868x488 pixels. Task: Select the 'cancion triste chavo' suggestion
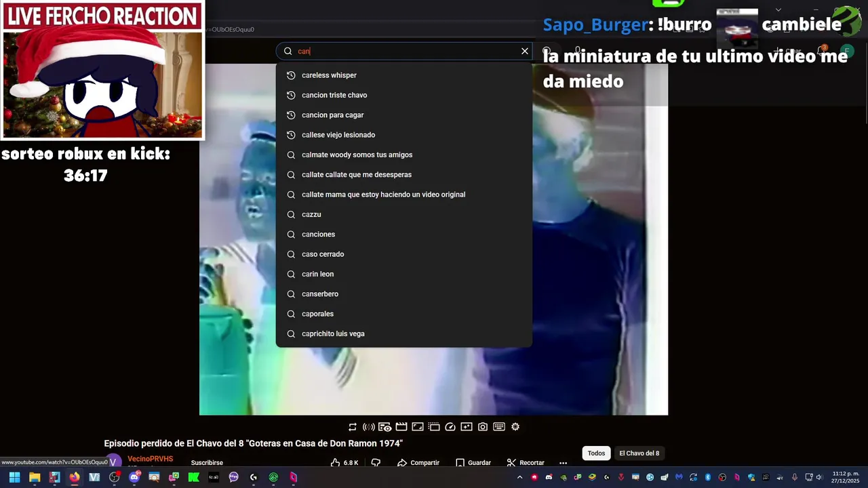(403, 95)
